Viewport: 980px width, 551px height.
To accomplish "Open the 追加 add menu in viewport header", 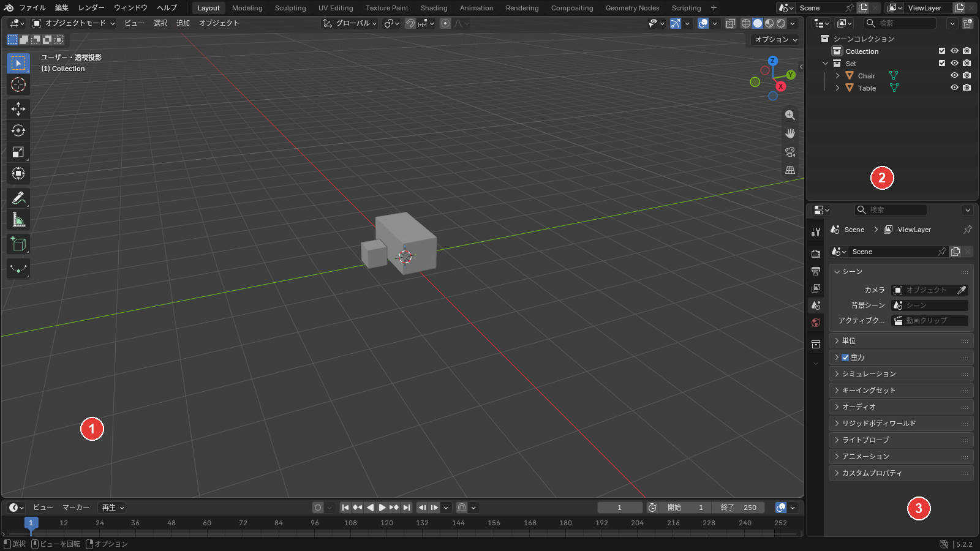I will [x=183, y=23].
